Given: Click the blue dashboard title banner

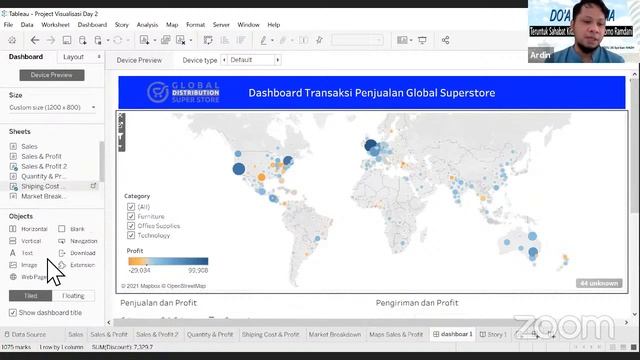Looking at the screenshot, I should tap(372, 93).
